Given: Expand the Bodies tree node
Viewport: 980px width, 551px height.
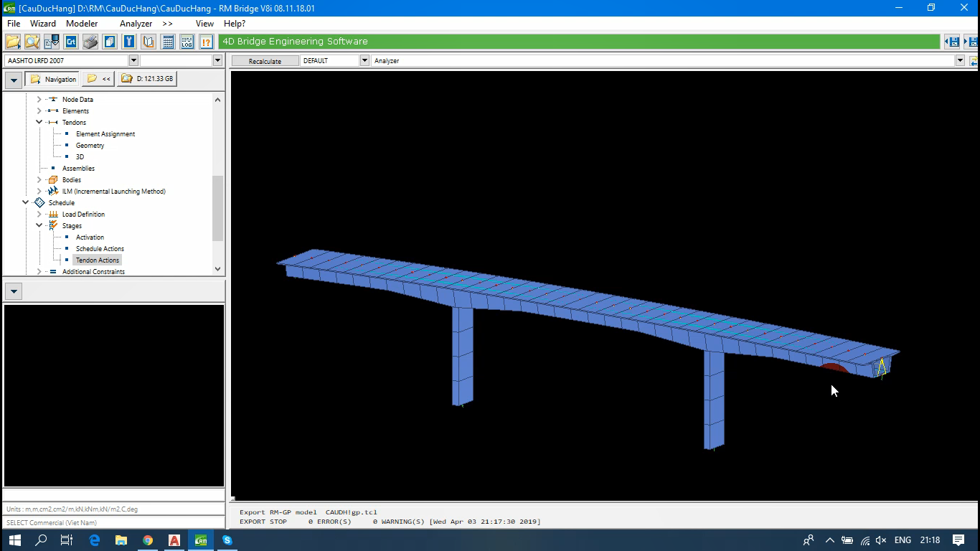Looking at the screenshot, I should 39,180.
